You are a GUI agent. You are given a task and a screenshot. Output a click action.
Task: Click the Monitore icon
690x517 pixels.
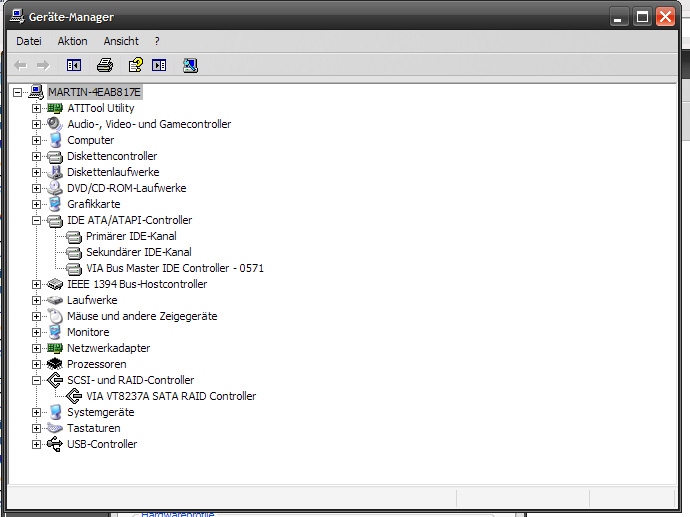point(55,332)
